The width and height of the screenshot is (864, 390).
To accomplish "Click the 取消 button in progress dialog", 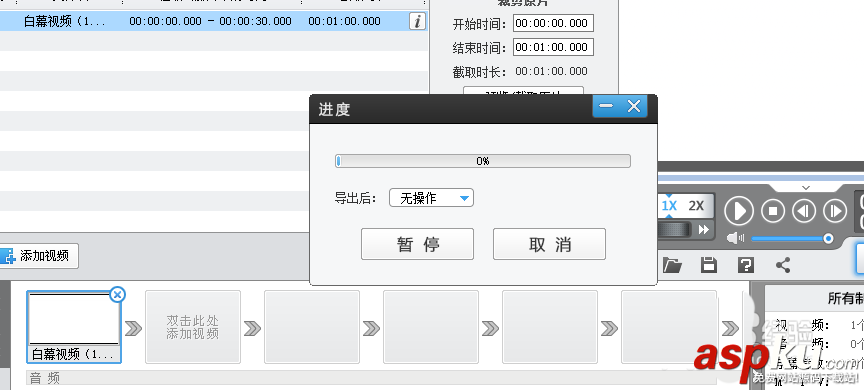I will 549,244.
